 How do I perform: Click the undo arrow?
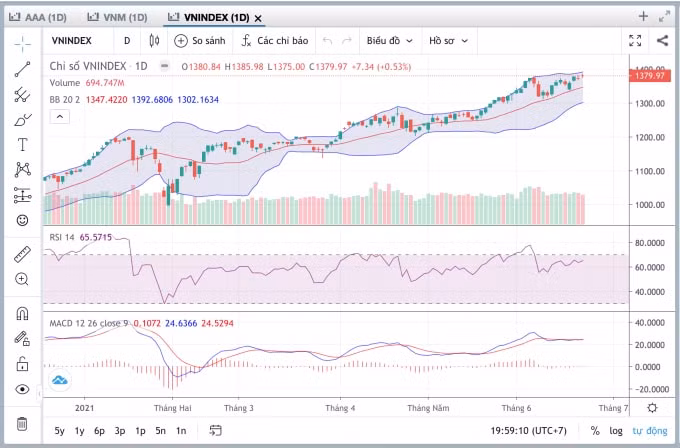327,41
